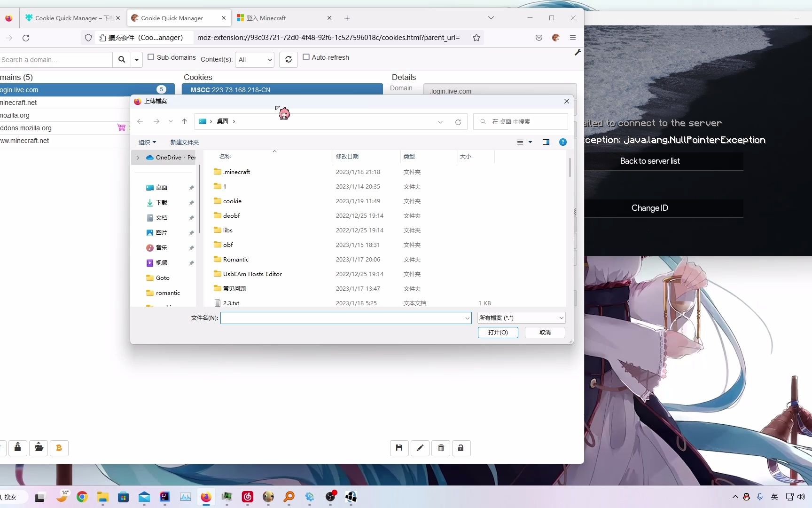The image size is (812, 508).
Task: Click the 打开(O) open button
Action: pos(498,332)
